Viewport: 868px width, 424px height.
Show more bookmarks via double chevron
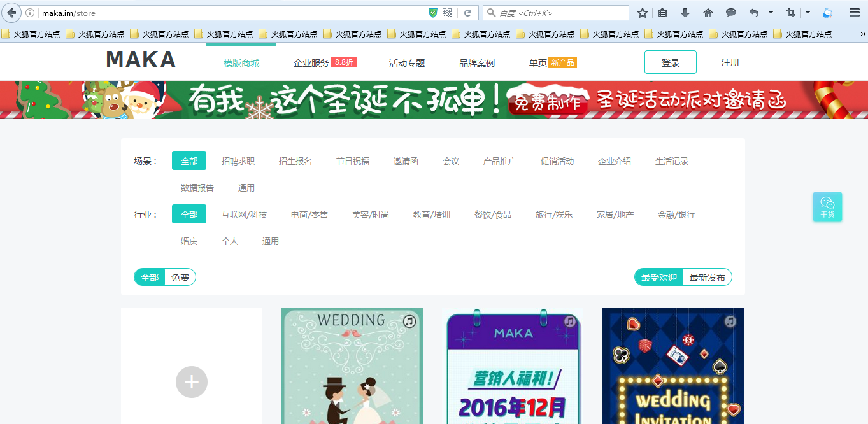tap(862, 34)
